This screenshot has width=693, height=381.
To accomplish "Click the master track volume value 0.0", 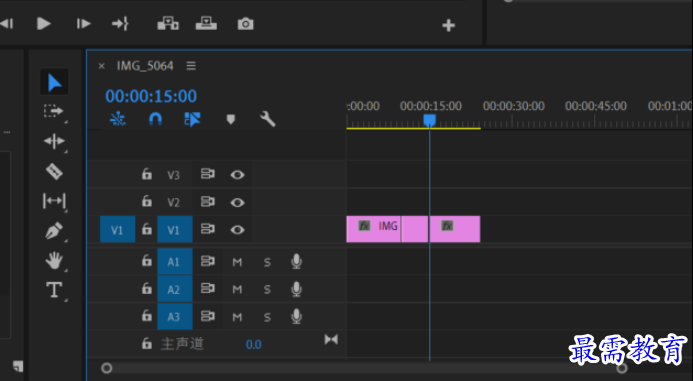I will (x=253, y=344).
